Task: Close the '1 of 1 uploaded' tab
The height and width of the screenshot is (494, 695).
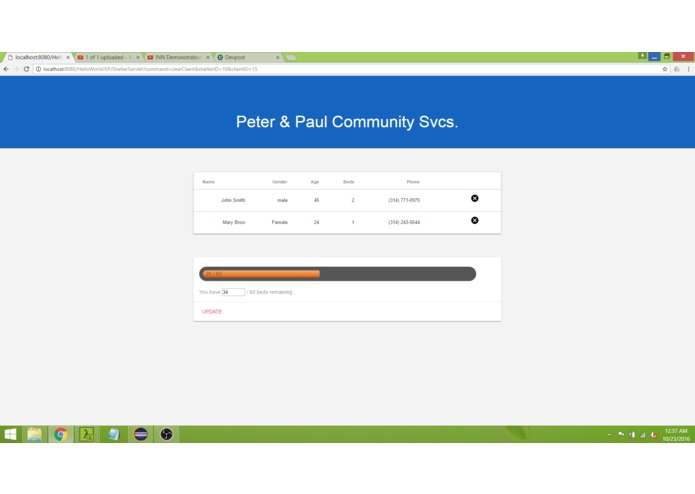Action: [138, 57]
